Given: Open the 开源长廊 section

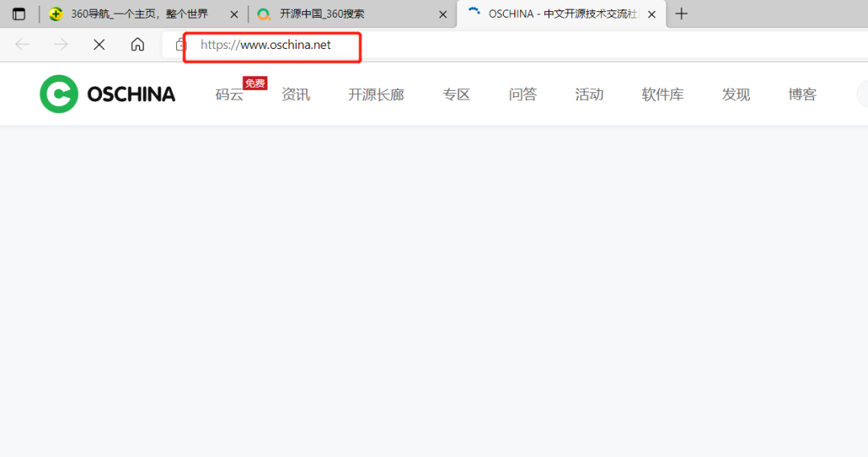Looking at the screenshot, I should coord(376,95).
